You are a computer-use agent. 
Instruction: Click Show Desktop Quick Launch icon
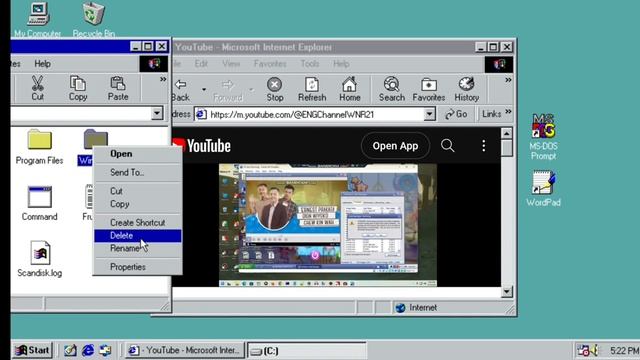[x=70, y=350]
